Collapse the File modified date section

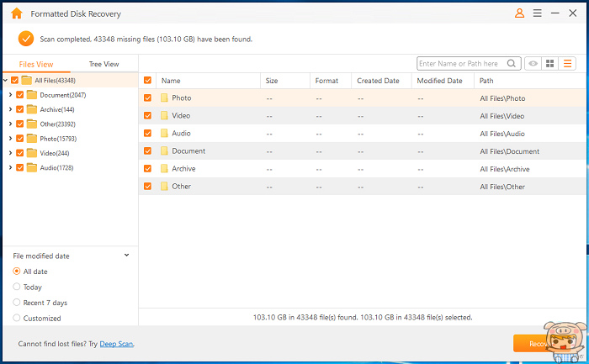point(127,255)
